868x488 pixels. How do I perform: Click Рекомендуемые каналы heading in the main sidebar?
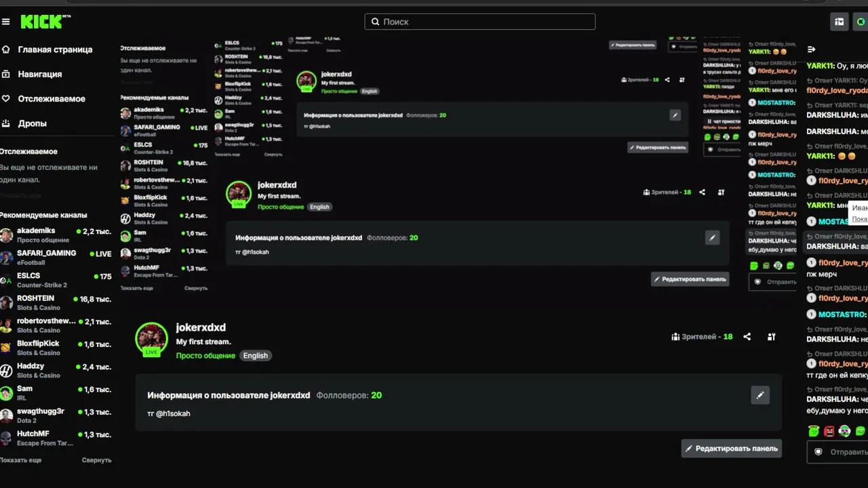pos(43,215)
